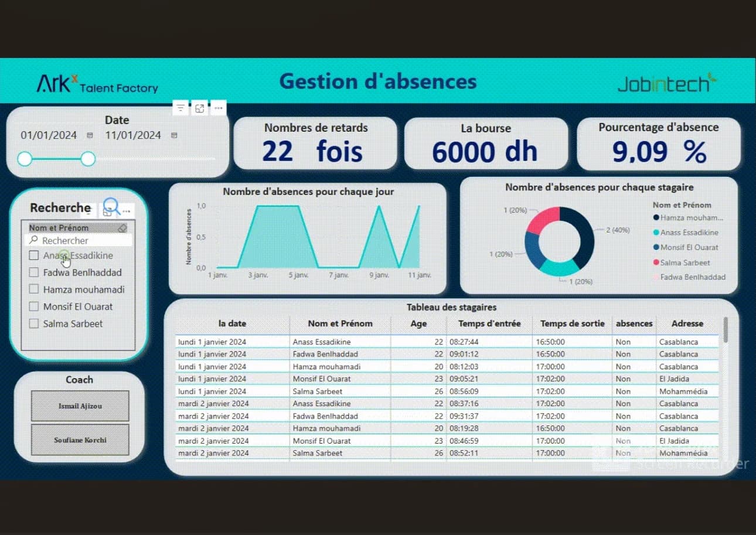Open more options ellipsis above Date slicer
Image resolution: width=756 pixels, height=535 pixels.
click(x=219, y=108)
